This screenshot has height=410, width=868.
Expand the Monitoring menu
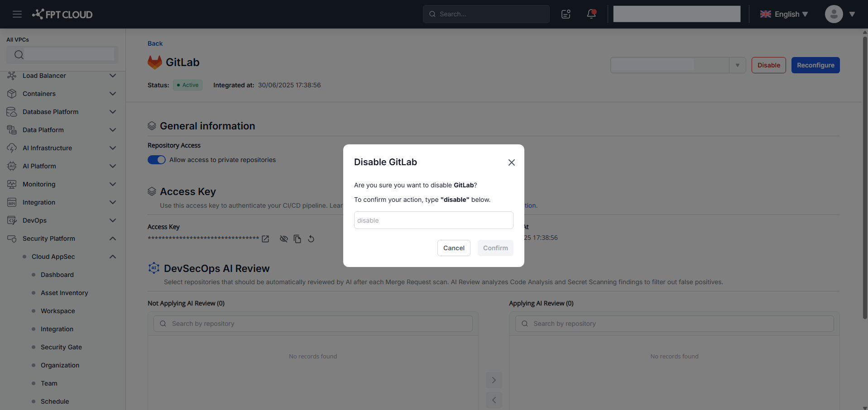[113, 184]
